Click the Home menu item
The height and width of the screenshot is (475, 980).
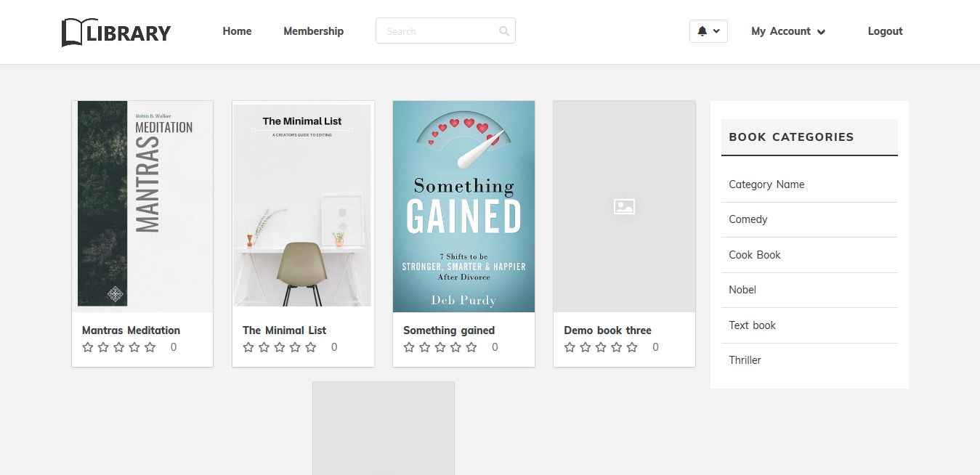pyautogui.click(x=237, y=31)
